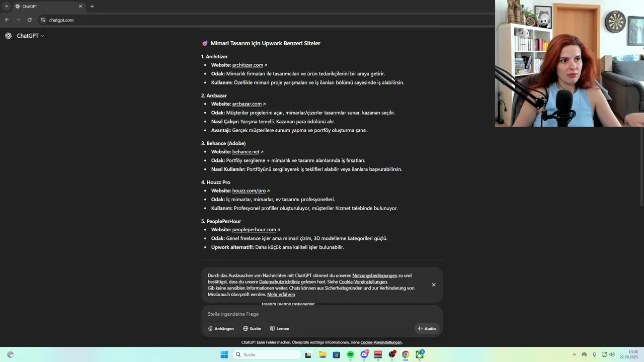The width and height of the screenshot is (644, 362).
Task: Open network settings tray icon
Action: 604,354
